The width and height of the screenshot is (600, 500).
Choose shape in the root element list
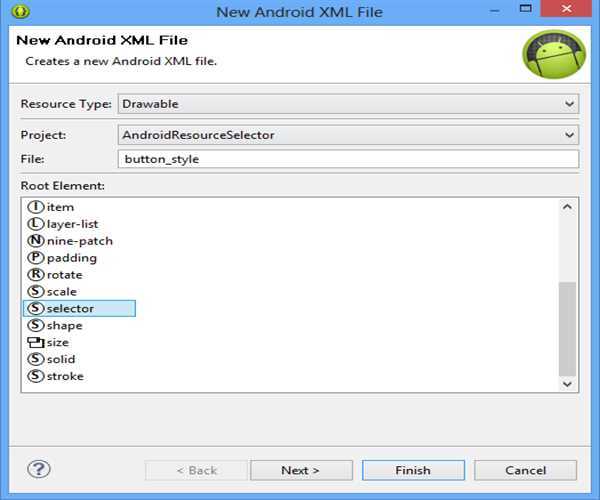(64, 326)
